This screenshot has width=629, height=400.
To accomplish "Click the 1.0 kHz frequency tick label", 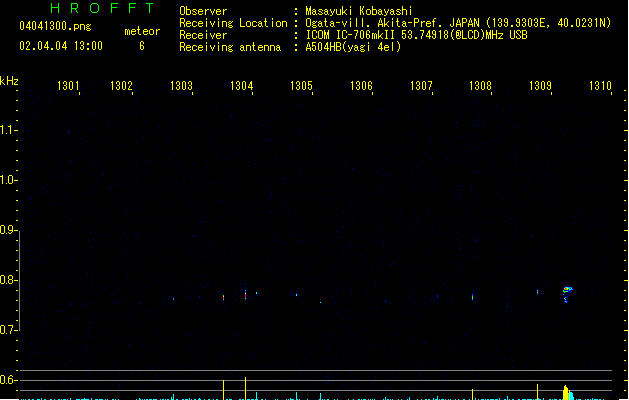I will click(x=7, y=179).
